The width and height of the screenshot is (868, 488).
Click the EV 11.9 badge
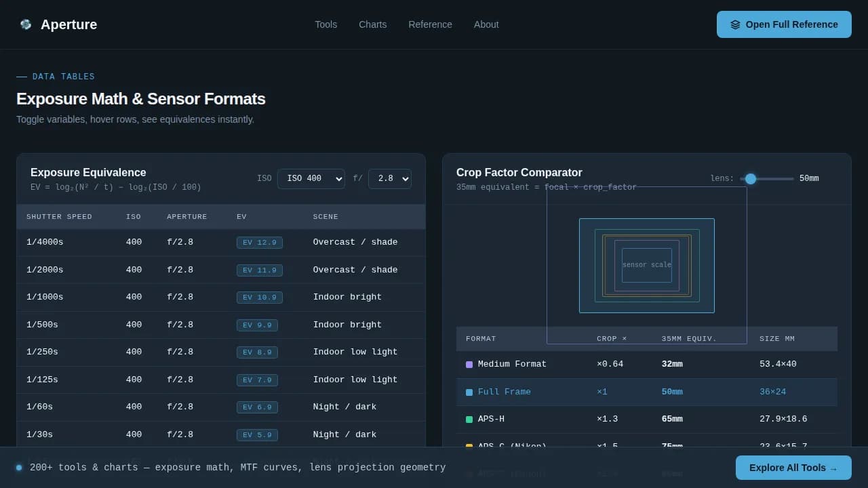260,270
